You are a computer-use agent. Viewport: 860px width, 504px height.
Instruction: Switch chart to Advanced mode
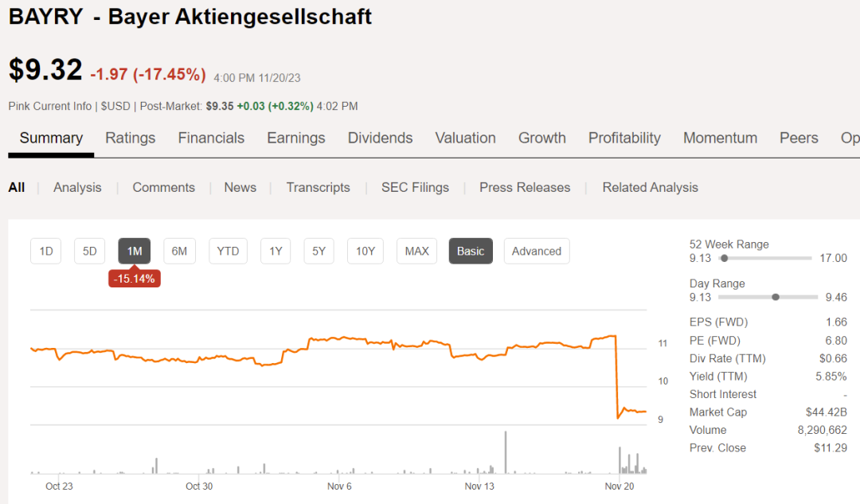536,251
